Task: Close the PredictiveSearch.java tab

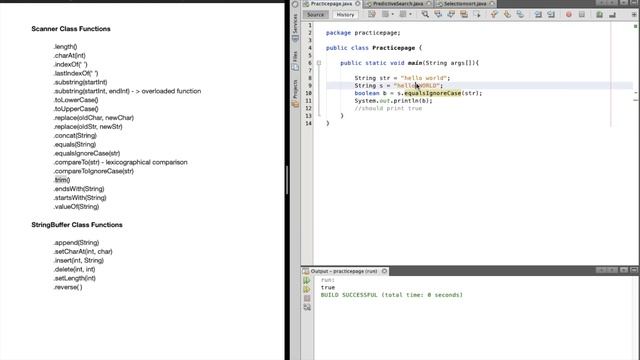Action: pyautogui.click(x=429, y=4)
